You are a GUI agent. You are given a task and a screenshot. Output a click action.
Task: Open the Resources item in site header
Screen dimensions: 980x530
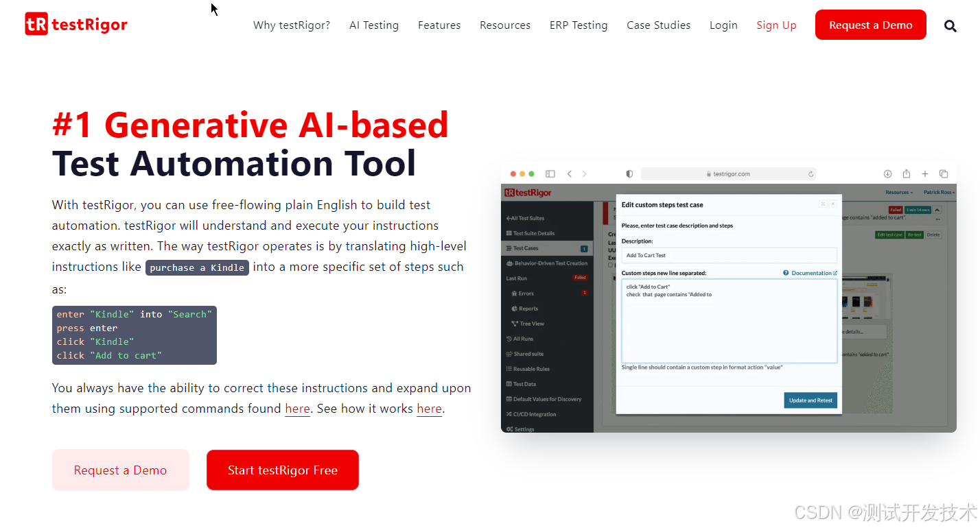coord(505,25)
